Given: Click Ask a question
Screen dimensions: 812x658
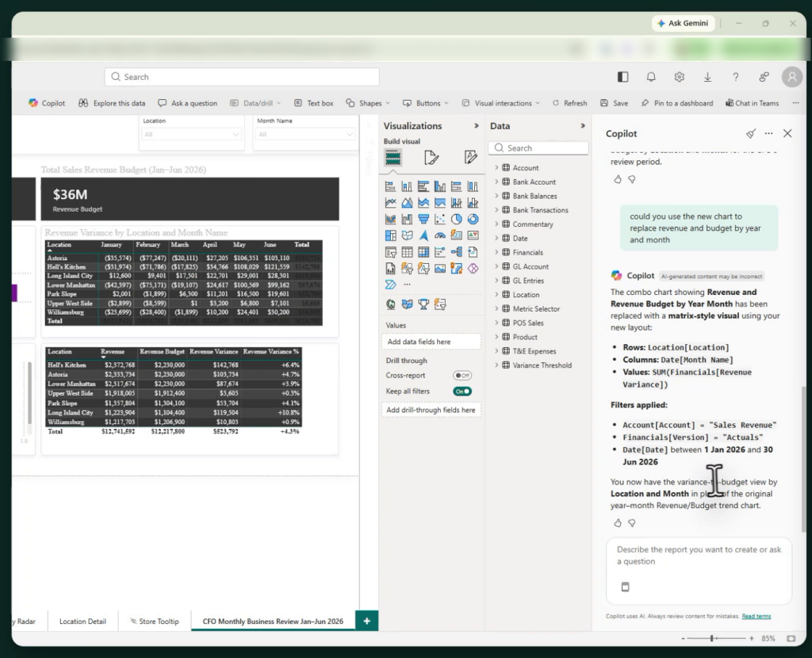Looking at the screenshot, I should pyautogui.click(x=187, y=103).
